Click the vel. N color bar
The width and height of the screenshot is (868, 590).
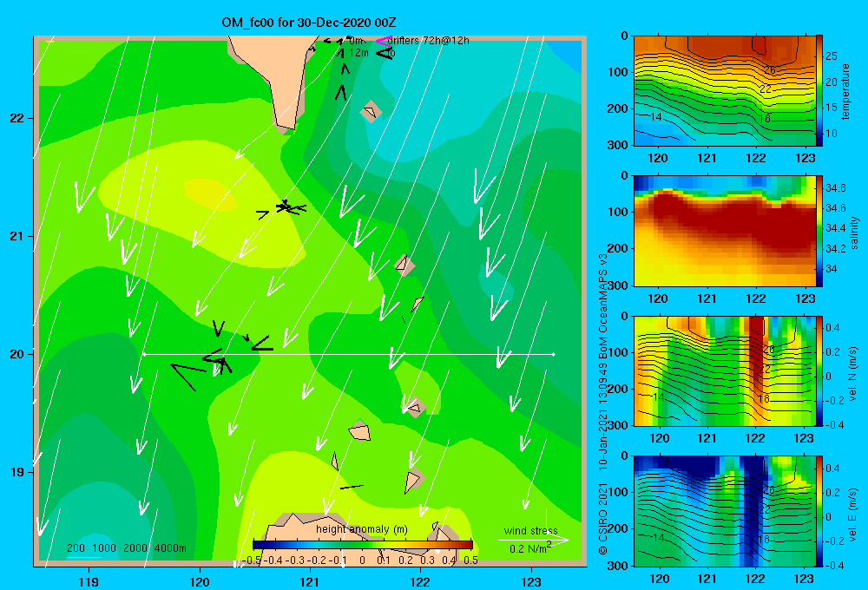(819, 370)
